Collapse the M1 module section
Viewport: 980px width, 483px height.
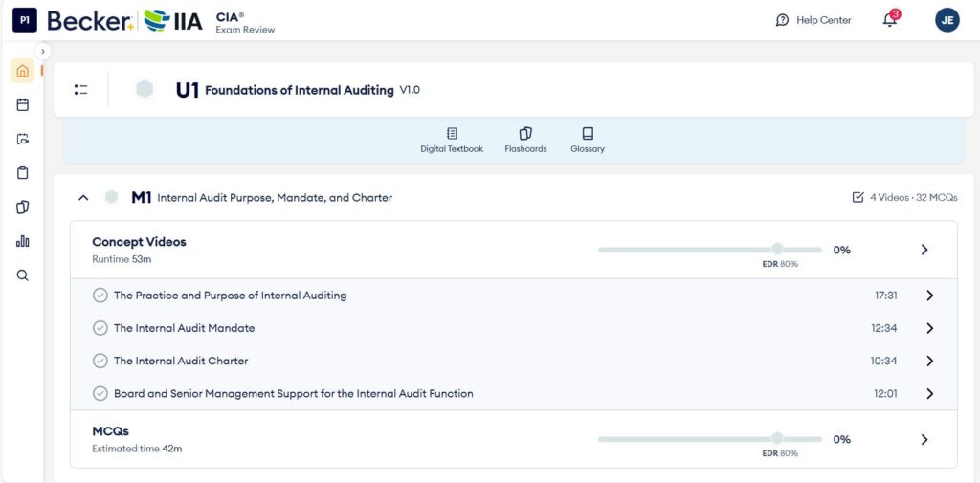point(83,198)
